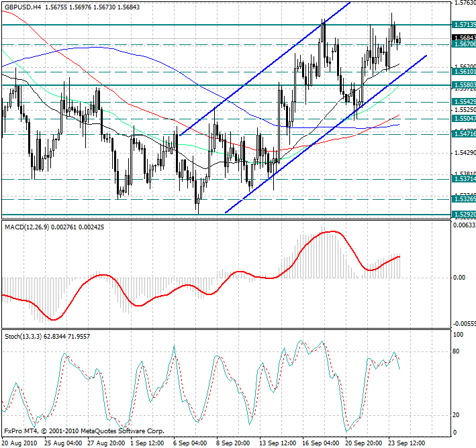Click the 1.5471 level price tag
The height and width of the screenshot is (448, 476).
click(x=464, y=133)
